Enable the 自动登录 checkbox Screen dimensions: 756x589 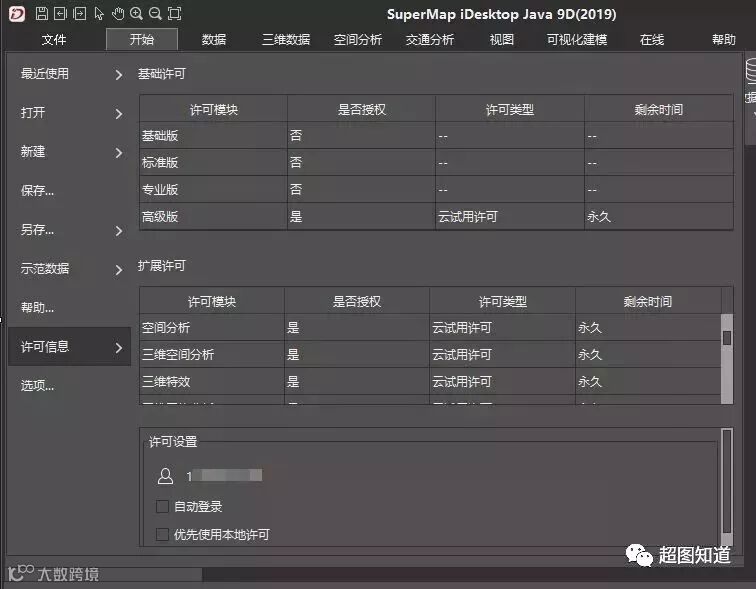pos(162,507)
